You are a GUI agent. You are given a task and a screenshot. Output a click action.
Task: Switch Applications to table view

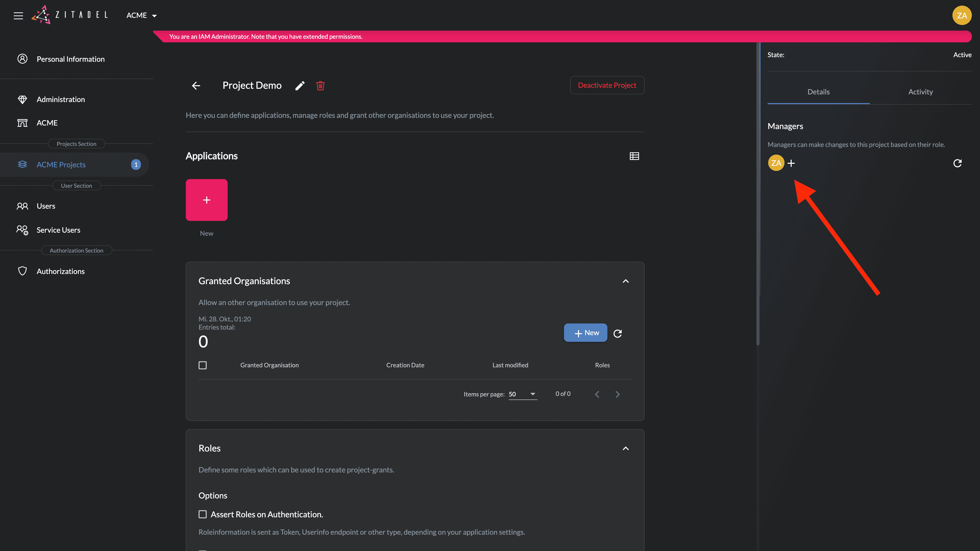tap(634, 156)
